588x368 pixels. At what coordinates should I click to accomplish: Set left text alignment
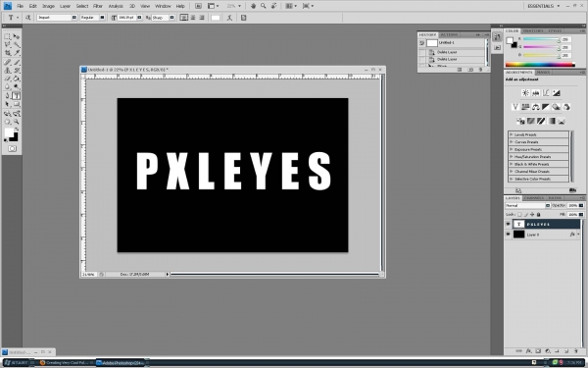(184, 18)
